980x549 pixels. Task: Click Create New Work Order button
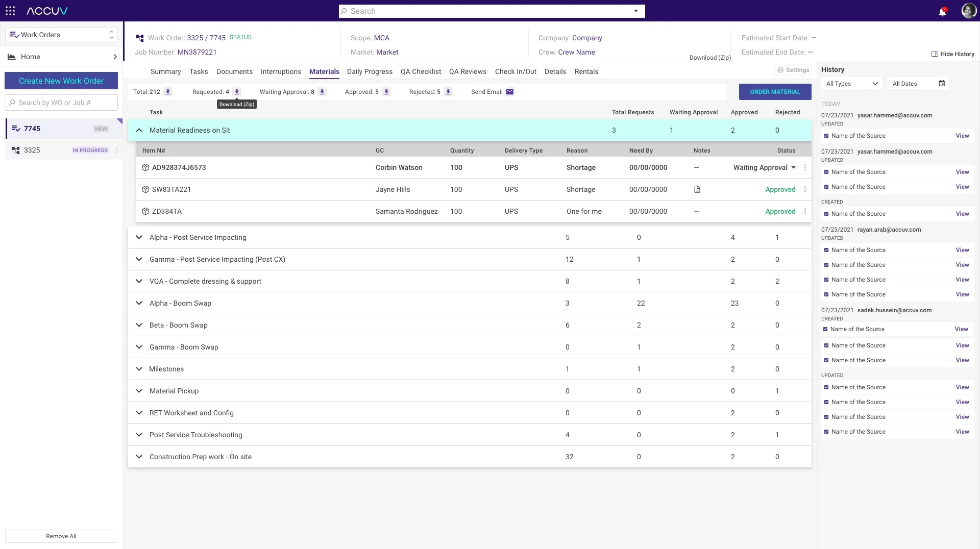(x=61, y=81)
